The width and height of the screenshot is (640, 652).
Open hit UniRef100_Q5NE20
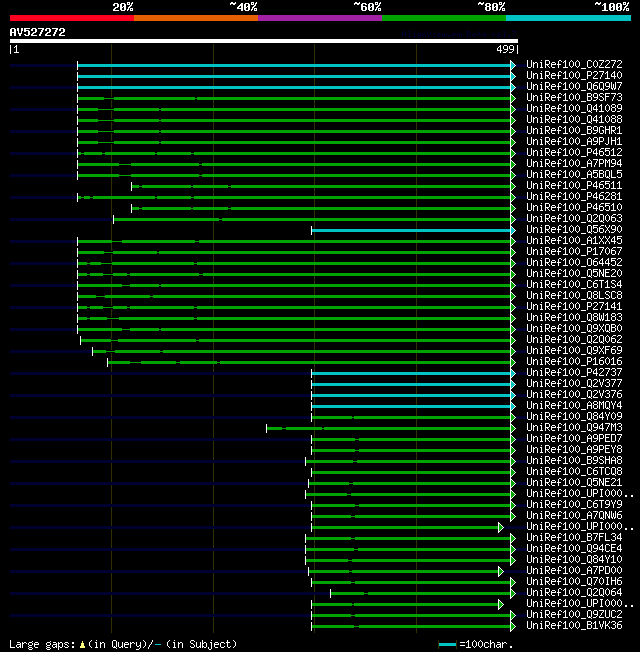click(x=574, y=274)
